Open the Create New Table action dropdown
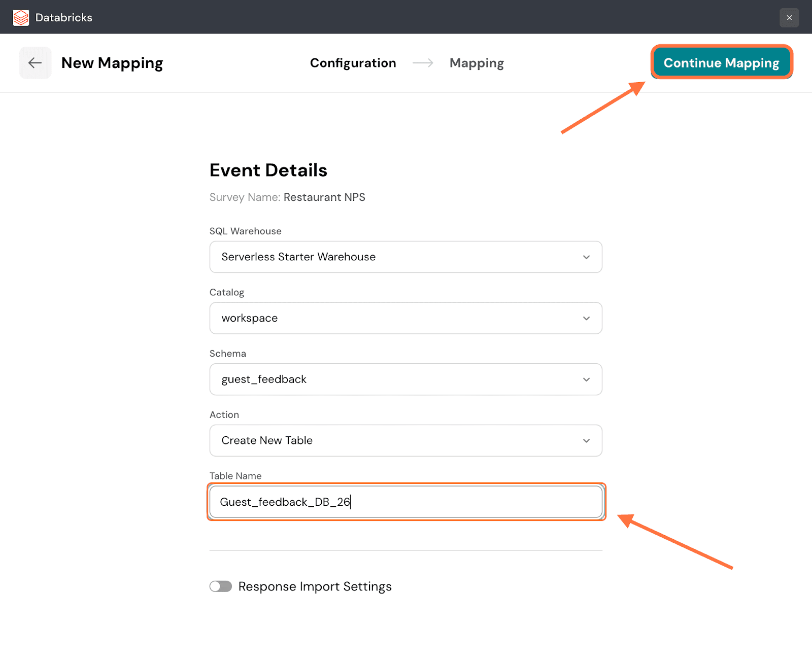 [396, 441]
